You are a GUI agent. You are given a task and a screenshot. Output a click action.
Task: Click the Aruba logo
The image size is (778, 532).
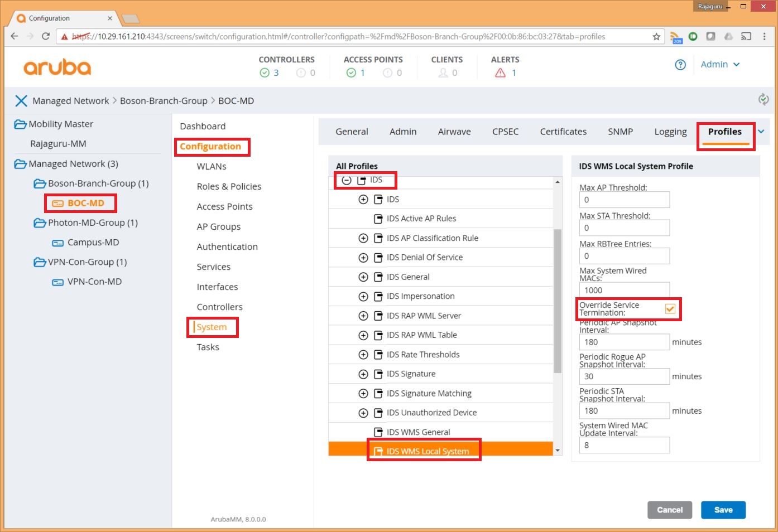tap(57, 67)
